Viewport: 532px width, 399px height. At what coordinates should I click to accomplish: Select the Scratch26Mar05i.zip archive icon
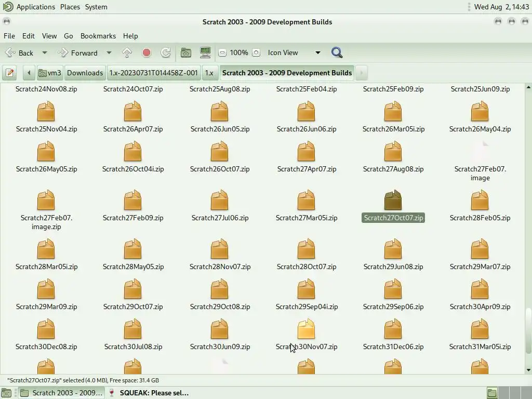(x=393, y=111)
